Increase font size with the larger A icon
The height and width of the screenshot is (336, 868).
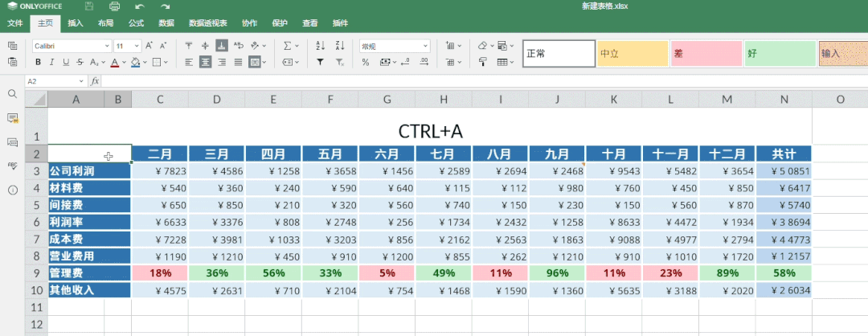[x=149, y=46]
